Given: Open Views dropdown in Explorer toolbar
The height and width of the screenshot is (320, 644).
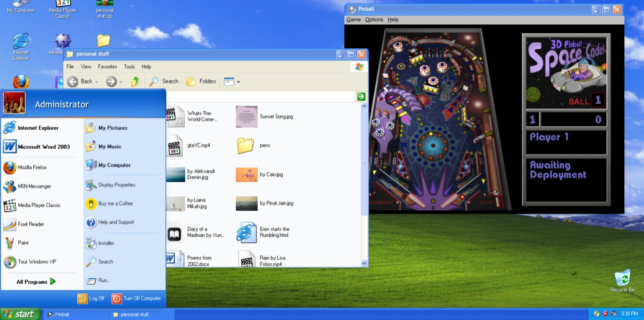Looking at the screenshot, I should [x=232, y=82].
